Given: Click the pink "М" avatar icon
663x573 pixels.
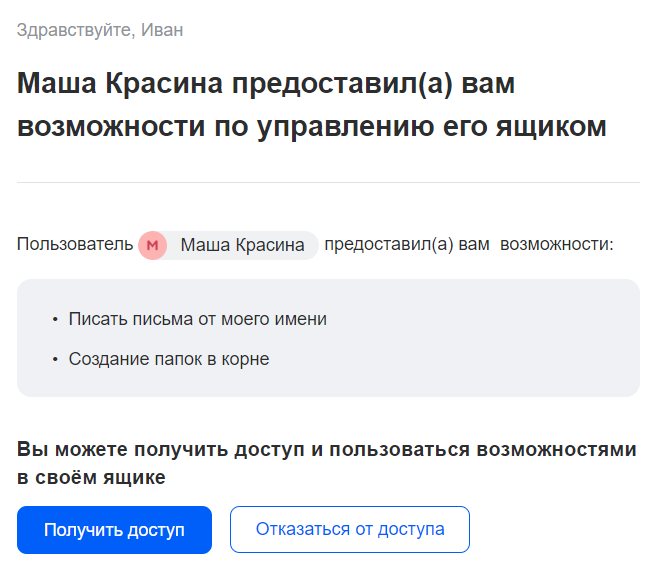Looking at the screenshot, I should pyautogui.click(x=153, y=245).
